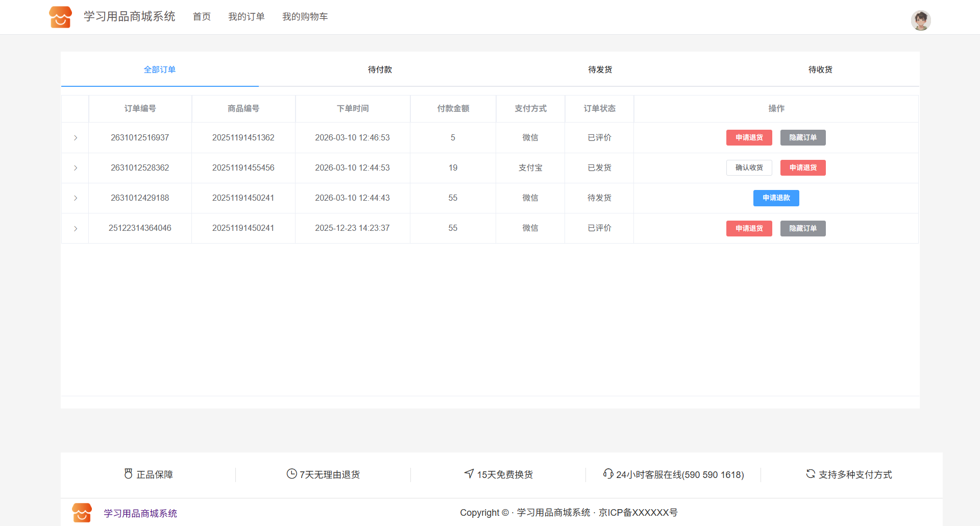The width and height of the screenshot is (980, 526).
Task: Open the 待收货 tab
Action: click(820, 69)
